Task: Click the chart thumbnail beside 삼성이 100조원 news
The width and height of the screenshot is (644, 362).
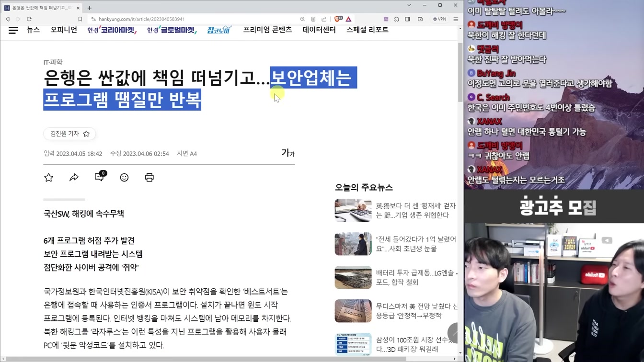Action: pos(353,344)
